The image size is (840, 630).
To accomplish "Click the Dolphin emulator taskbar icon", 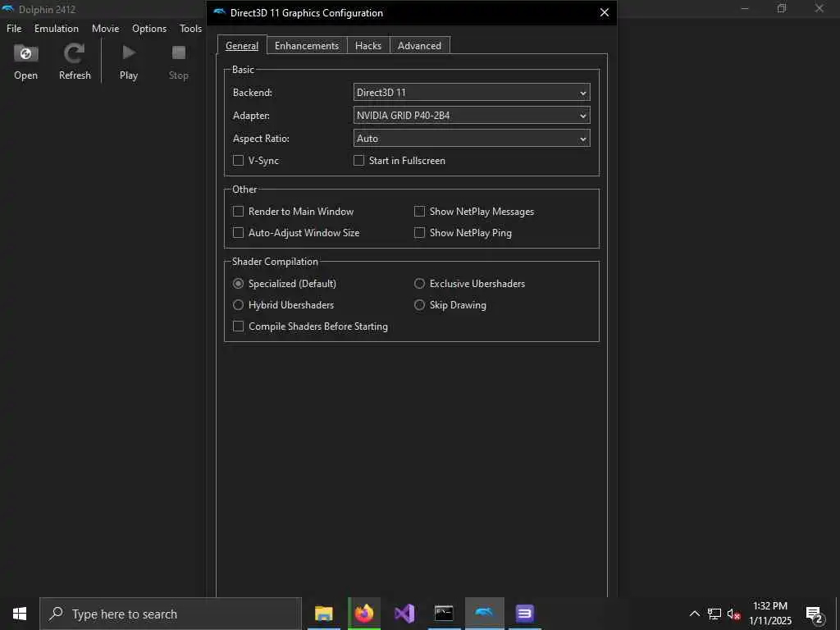I will (484, 613).
